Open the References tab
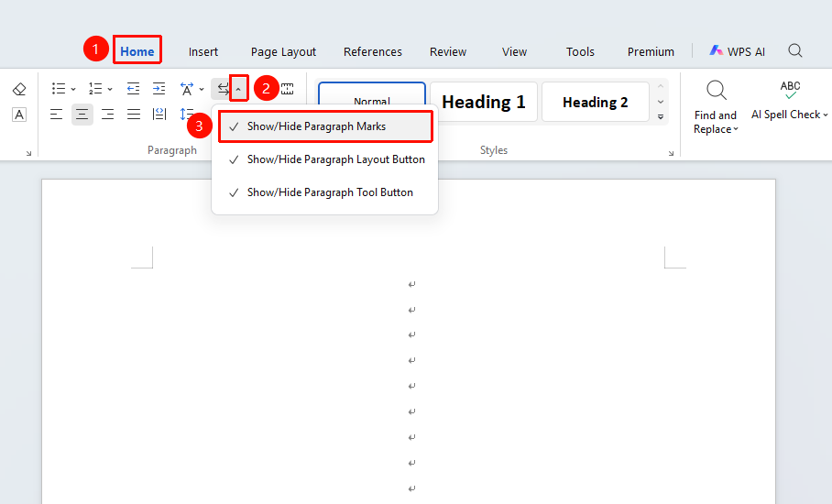The width and height of the screenshot is (832, 504). click(x=373, y=52)
